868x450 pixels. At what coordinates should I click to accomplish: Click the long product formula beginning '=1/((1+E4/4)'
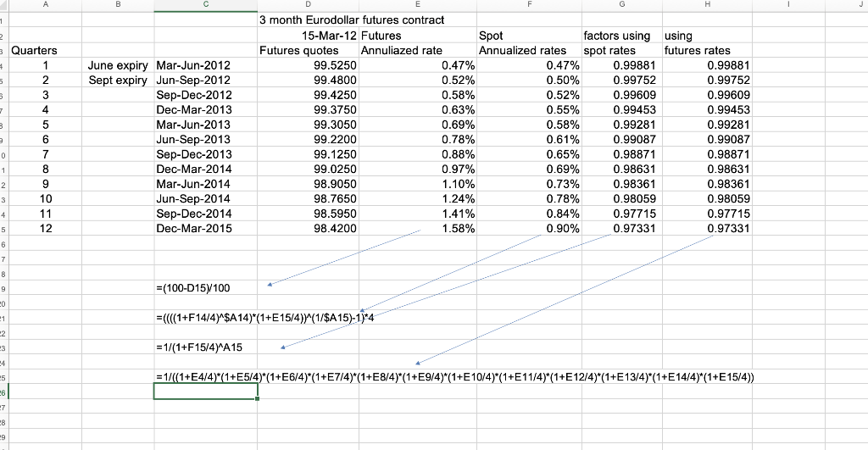[455, 377]
